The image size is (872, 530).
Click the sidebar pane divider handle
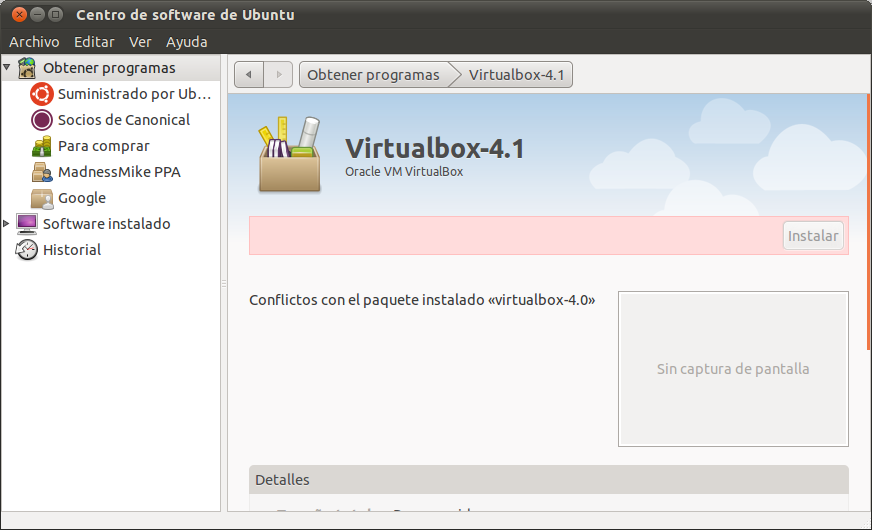(224, 283)
